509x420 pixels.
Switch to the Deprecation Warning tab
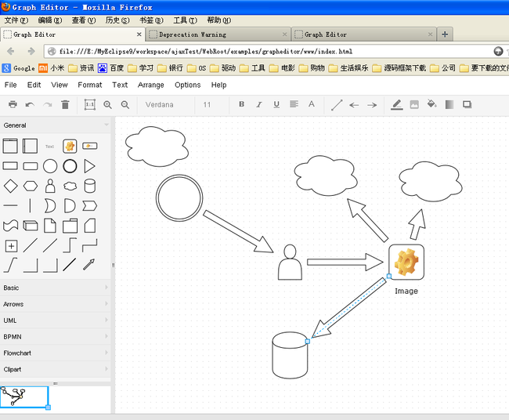coord(218,34)
